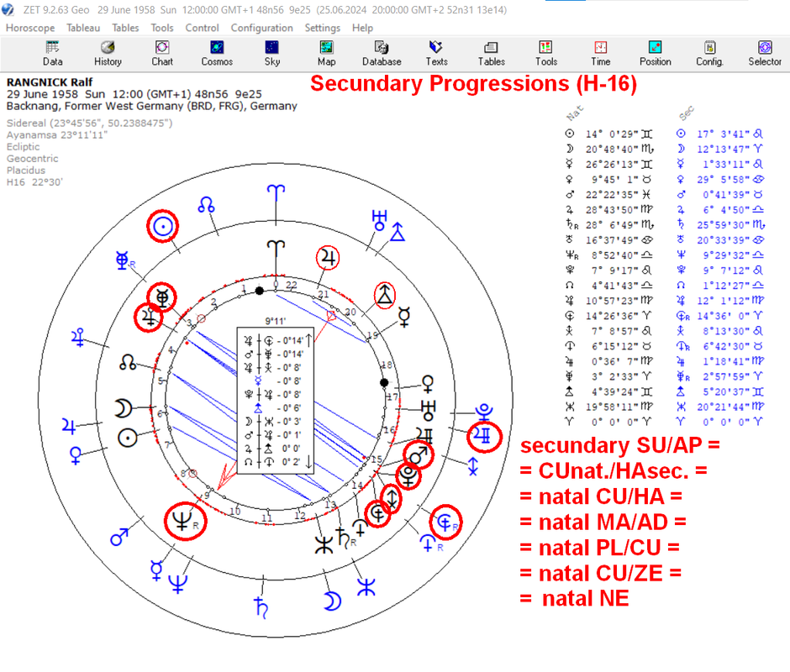The height and width of the screenshot is (672, 790).
Task: Open the Sky view icon
Action: coord(271,54)
